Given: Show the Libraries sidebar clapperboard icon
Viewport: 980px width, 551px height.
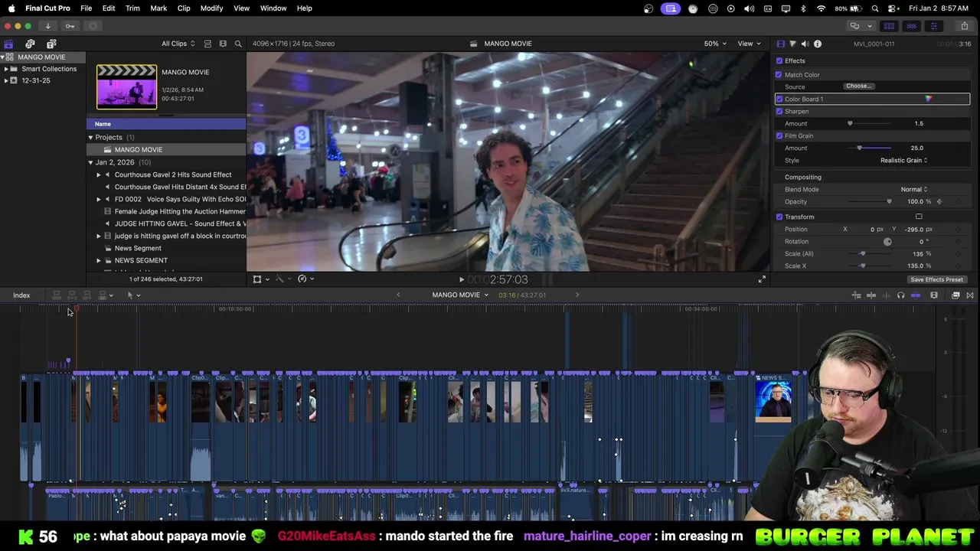Looking at the screenshot, I should [x=8, y=44].
